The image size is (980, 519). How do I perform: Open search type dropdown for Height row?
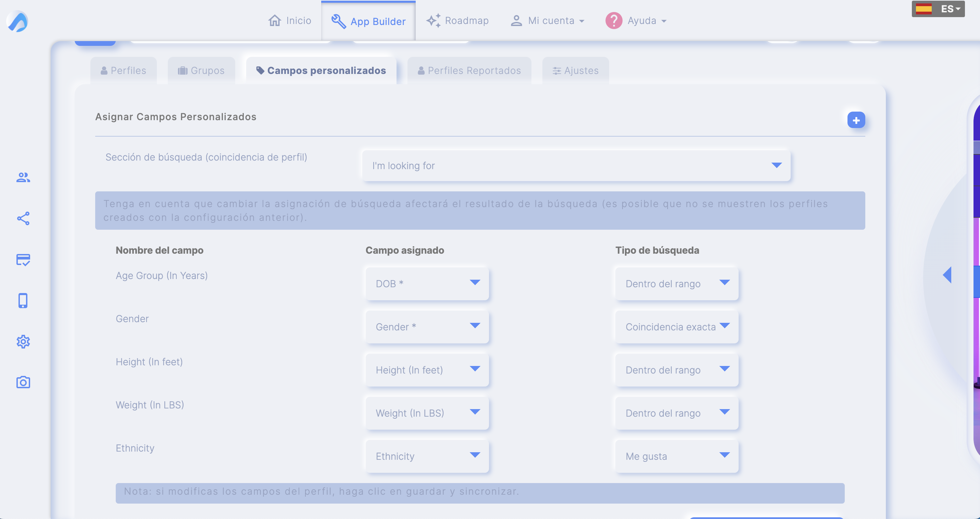point(677,370)
